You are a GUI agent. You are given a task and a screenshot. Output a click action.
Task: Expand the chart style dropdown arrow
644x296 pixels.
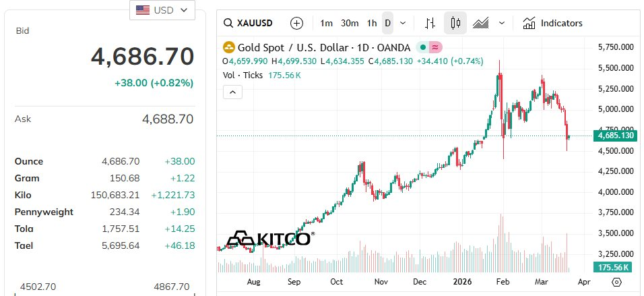point(501,23)
